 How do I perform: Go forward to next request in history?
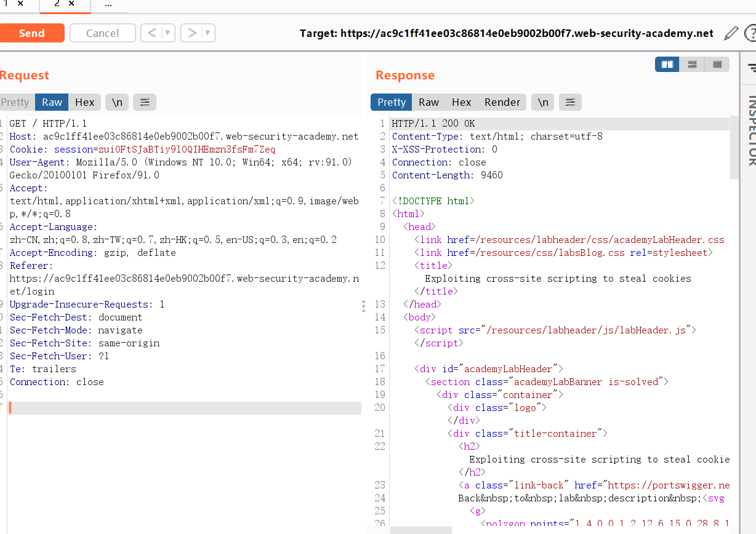coord(191,33)
